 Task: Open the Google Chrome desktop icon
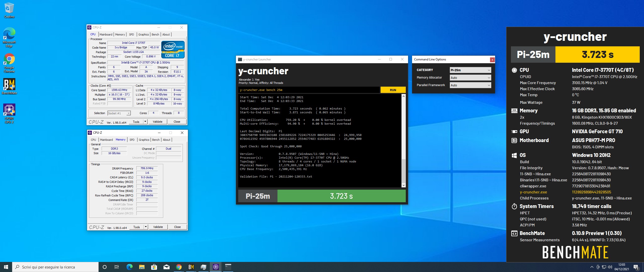(9, 63)
